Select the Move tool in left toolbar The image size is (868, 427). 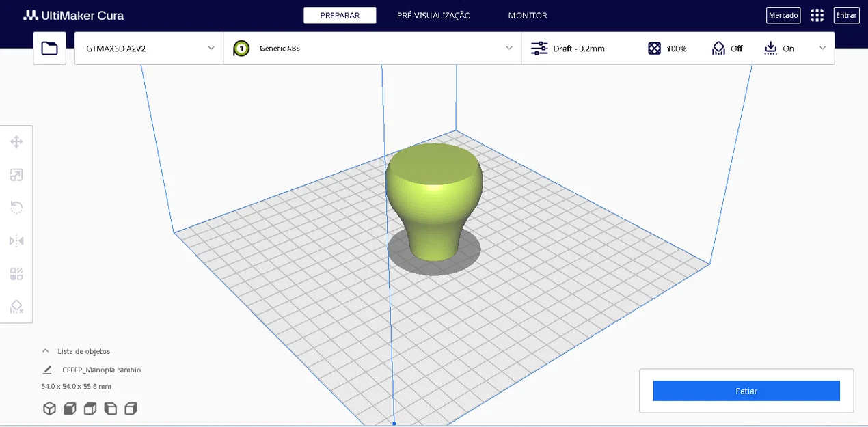click(16, 142)
